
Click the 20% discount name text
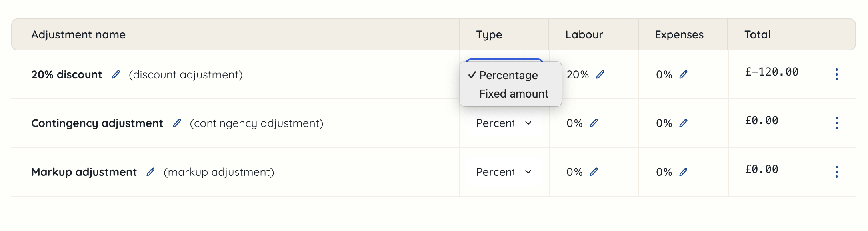pos(67,75)
